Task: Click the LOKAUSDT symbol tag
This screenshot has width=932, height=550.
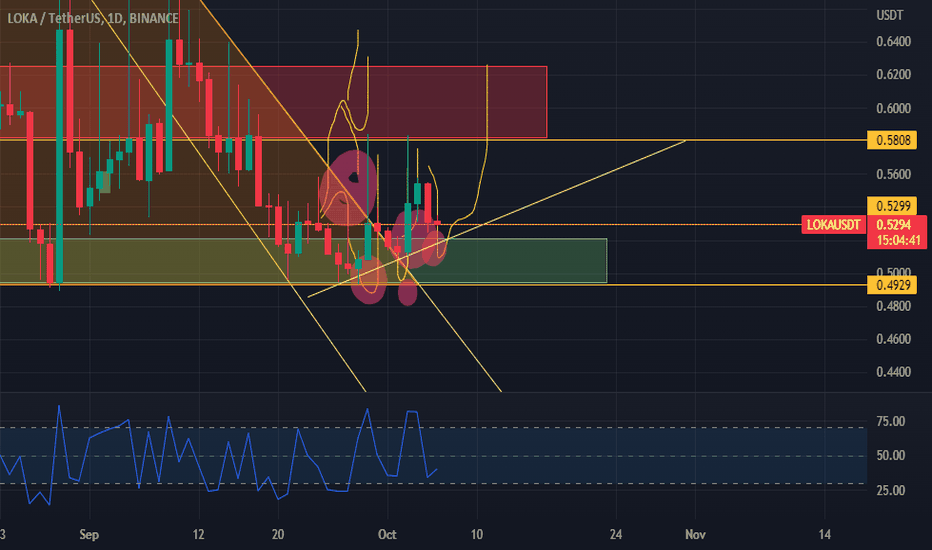Action: click(833, 225)
